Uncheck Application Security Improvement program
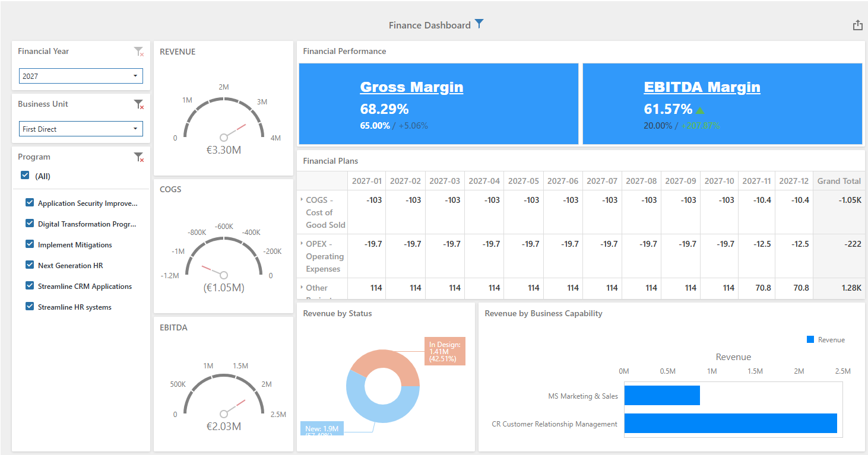 30,202
